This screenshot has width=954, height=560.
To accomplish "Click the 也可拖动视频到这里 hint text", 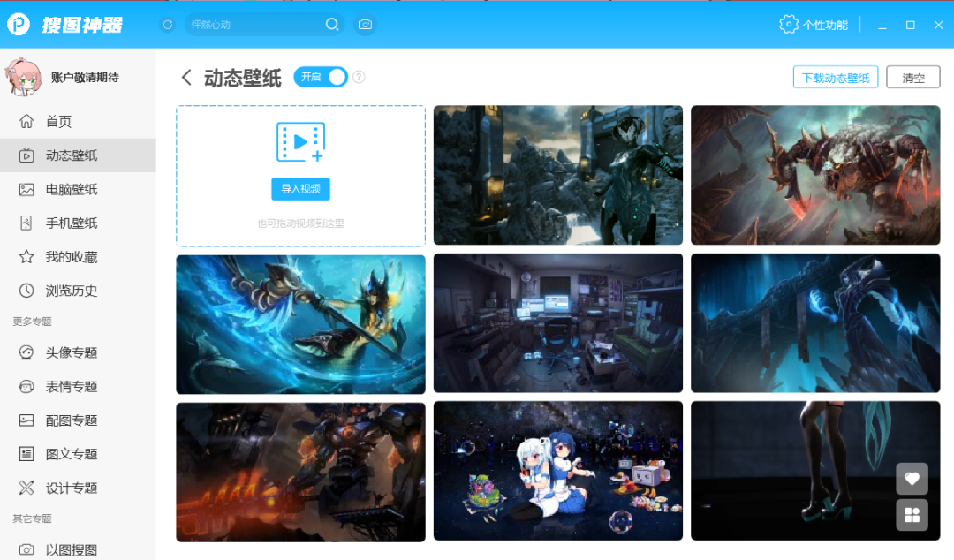I will pyautogui.click(x=300, y=223).
